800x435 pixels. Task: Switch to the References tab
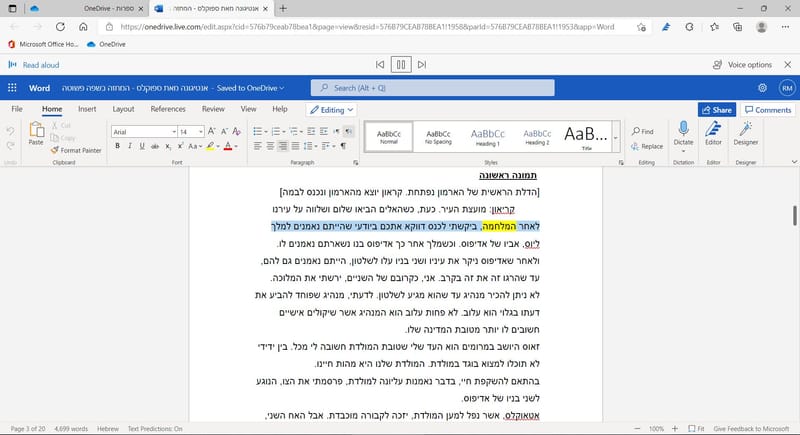point(168,109)
